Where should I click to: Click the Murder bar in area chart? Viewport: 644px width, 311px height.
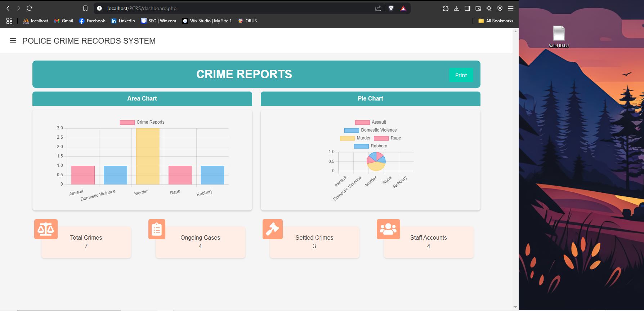pyautogui.click(x=148, y=156)
